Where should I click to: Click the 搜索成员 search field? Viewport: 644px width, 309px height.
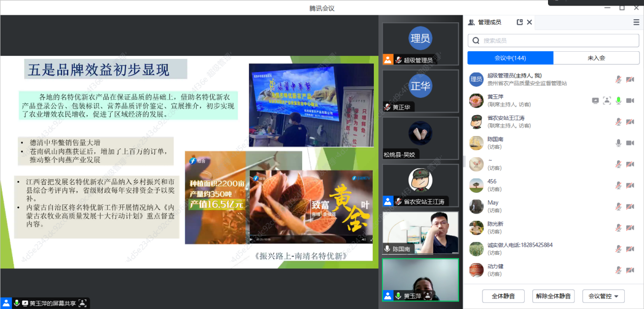click(559, 41)
